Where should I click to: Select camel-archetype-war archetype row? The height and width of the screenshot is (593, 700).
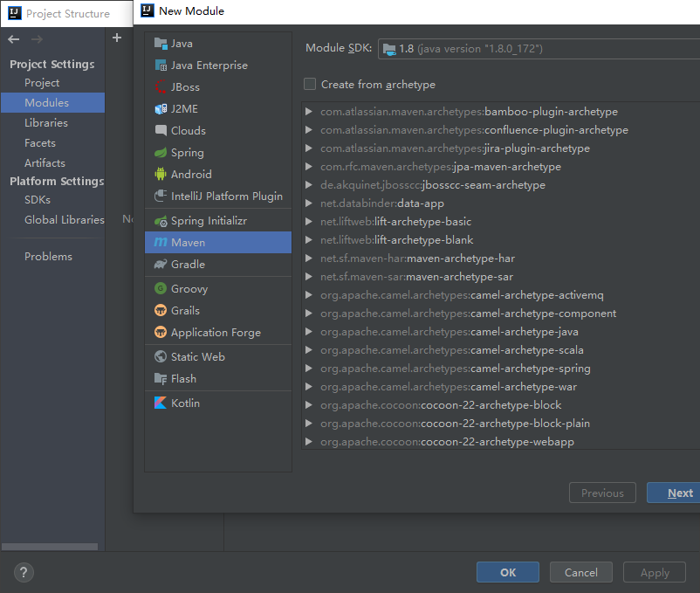click(501, 386)
